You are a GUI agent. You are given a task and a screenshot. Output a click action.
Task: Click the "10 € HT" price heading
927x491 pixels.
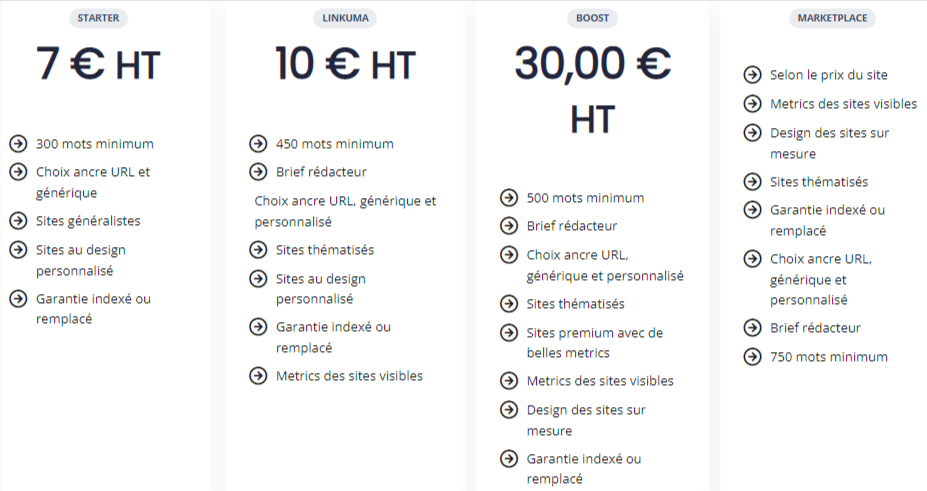coord(343,64)
